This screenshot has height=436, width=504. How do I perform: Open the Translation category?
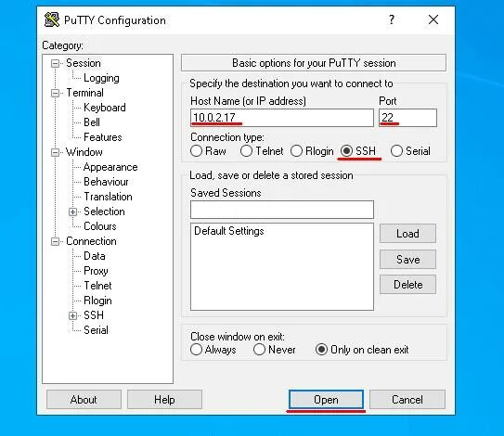(108, 197)
